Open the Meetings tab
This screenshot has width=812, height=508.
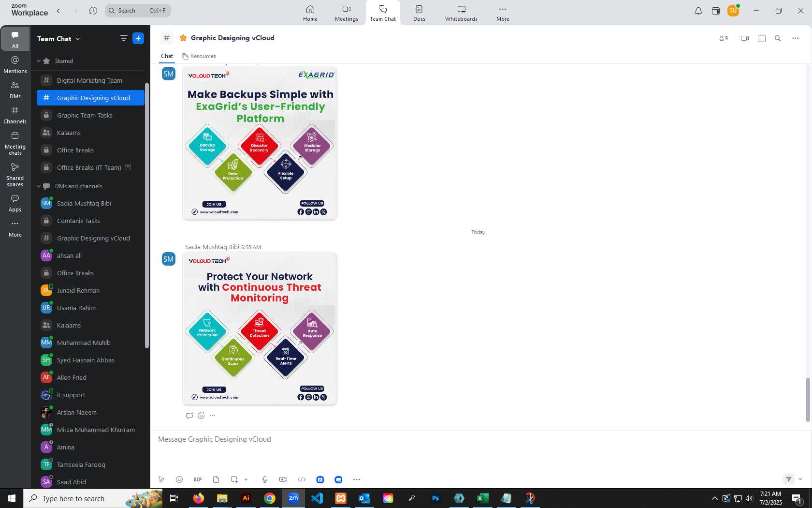347,13
